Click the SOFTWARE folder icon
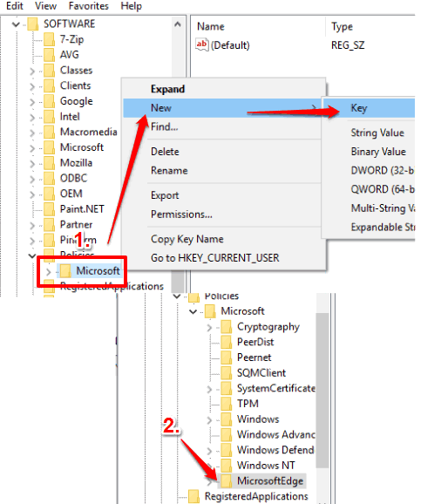Screen dimensions: 441x504 (x=33, y=24)
